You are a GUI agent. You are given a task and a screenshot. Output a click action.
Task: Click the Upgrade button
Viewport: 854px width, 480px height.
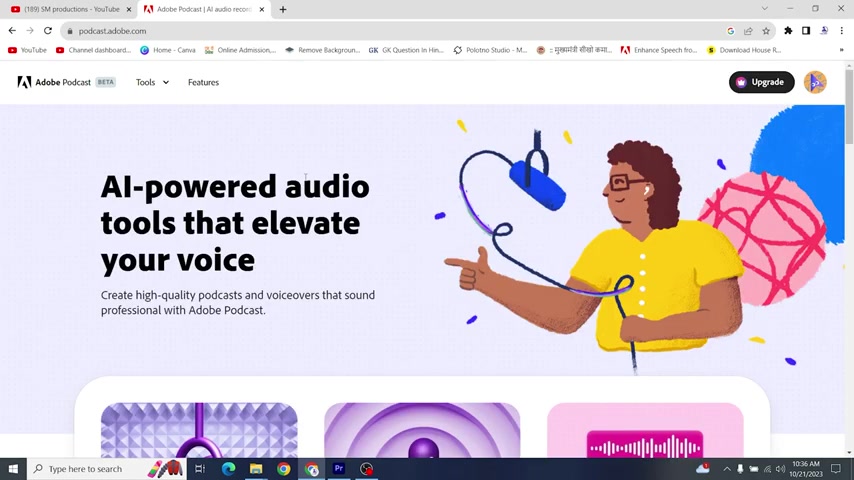click(761, 82)
